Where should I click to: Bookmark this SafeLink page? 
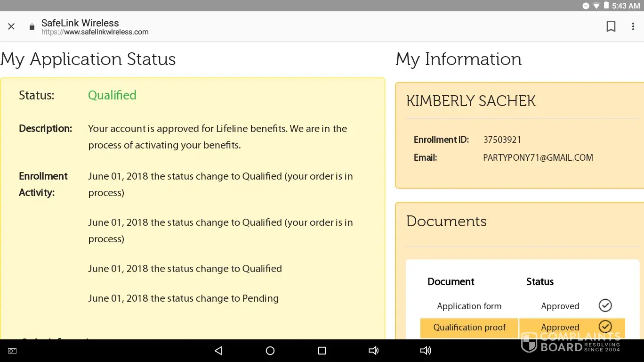611,27
